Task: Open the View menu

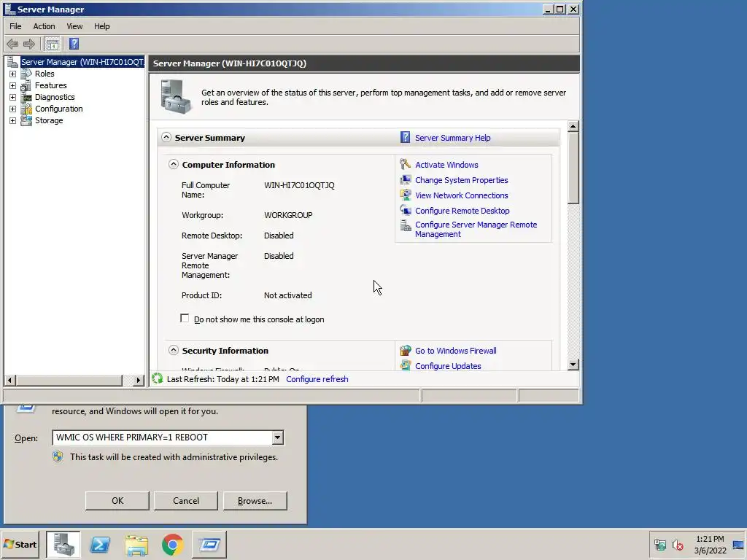Action: tap(74, 26)
